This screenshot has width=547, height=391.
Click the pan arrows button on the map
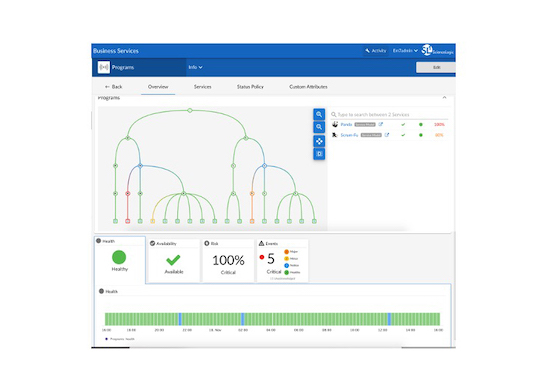tap(319, 141)
